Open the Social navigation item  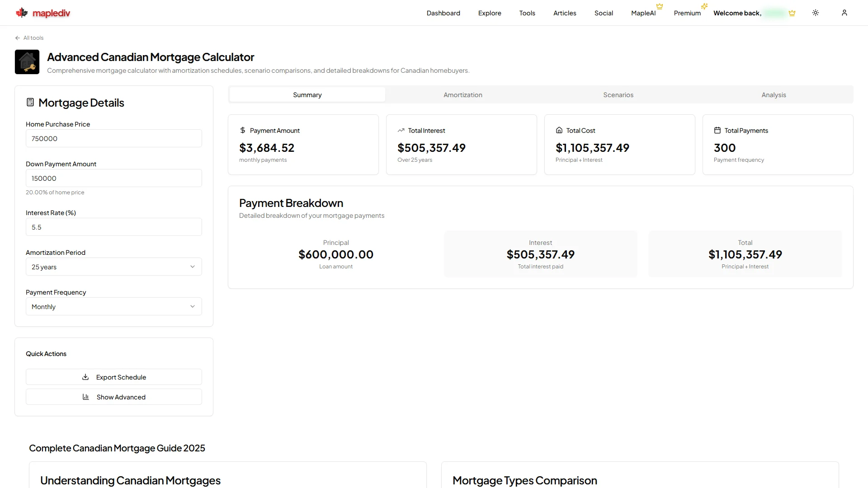click(x=604, y=13)
